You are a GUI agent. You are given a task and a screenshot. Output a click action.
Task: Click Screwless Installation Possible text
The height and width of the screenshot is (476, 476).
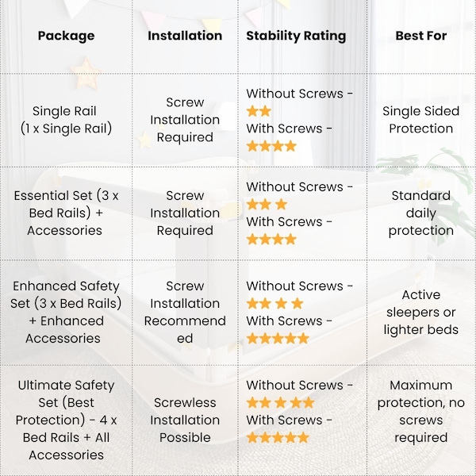pyautogui.click(x=185, y=420)
